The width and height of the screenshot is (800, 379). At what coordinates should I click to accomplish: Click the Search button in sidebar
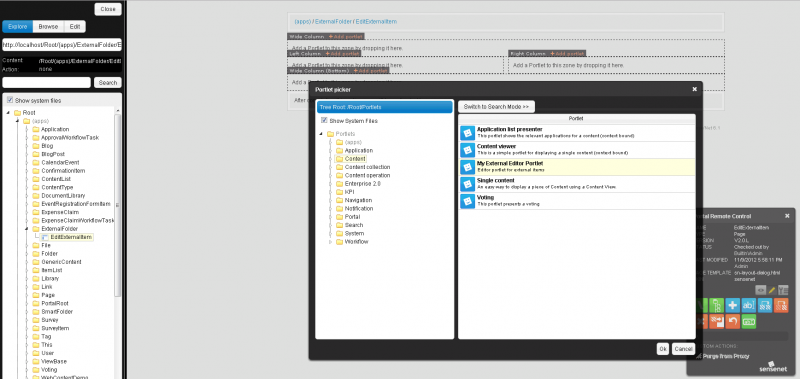point(108,83)
